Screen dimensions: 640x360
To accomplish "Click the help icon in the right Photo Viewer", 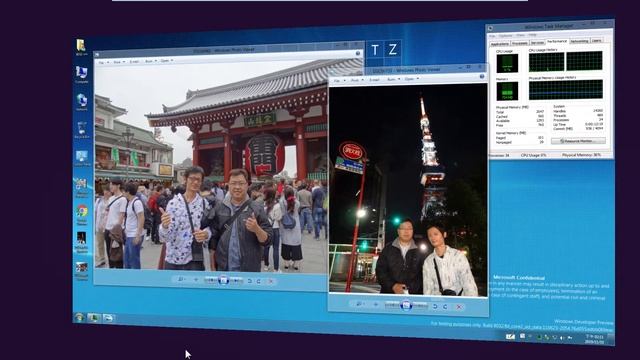I will (x=482, y=76).
